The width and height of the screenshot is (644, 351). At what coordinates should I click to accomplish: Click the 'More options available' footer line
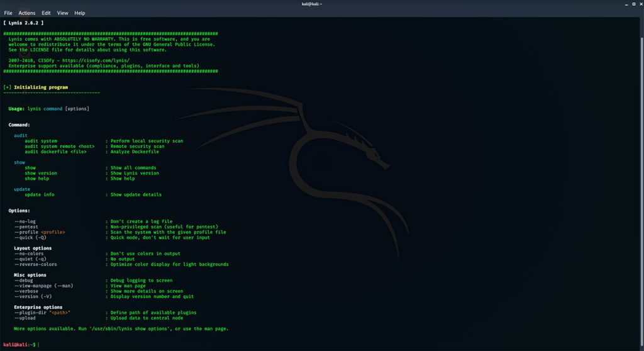tap(121, 329)
